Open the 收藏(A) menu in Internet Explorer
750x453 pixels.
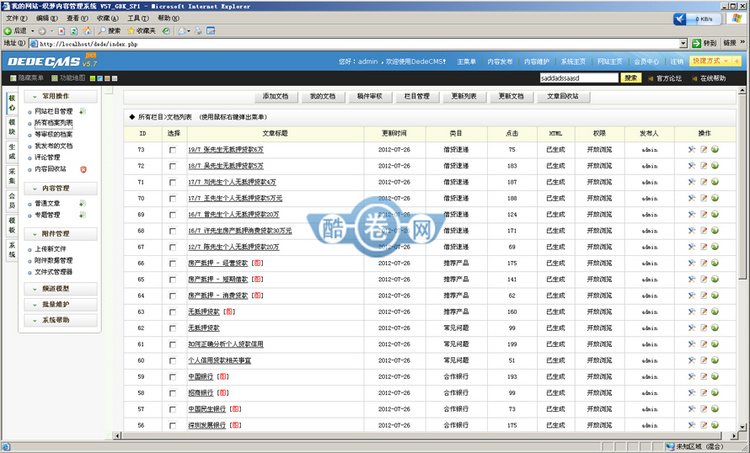(x=104, y=18)
